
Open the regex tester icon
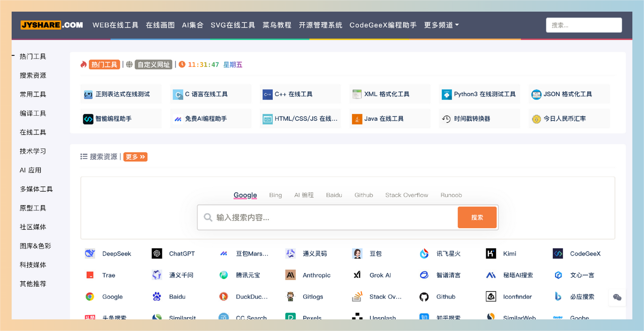(x=88, y=95)
